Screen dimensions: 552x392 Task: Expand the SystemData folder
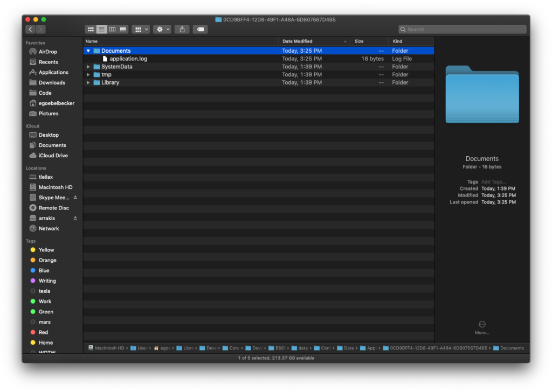(x=88, y=66)
